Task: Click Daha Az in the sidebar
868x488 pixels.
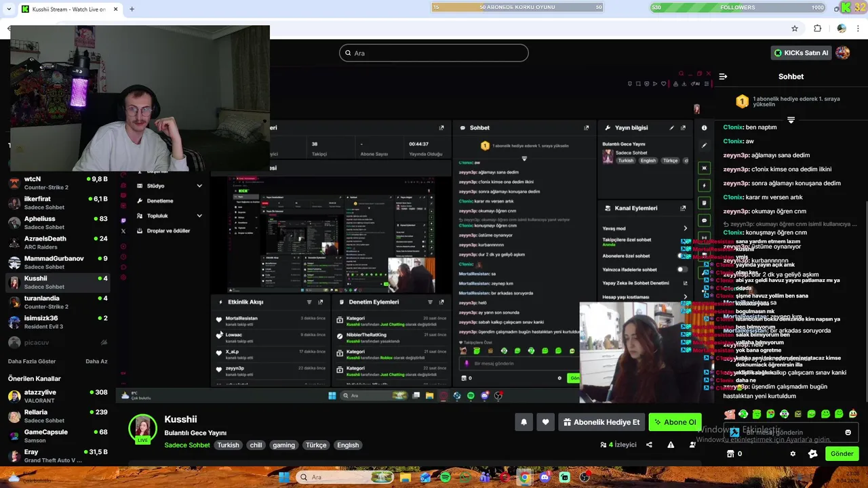Action: point(96,361)
